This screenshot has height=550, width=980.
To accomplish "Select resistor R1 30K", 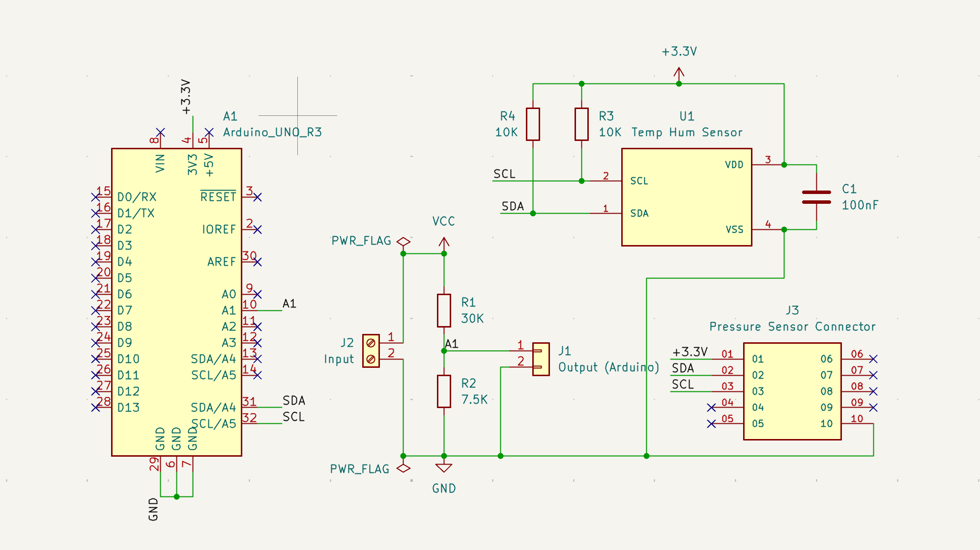I will 444,309.
